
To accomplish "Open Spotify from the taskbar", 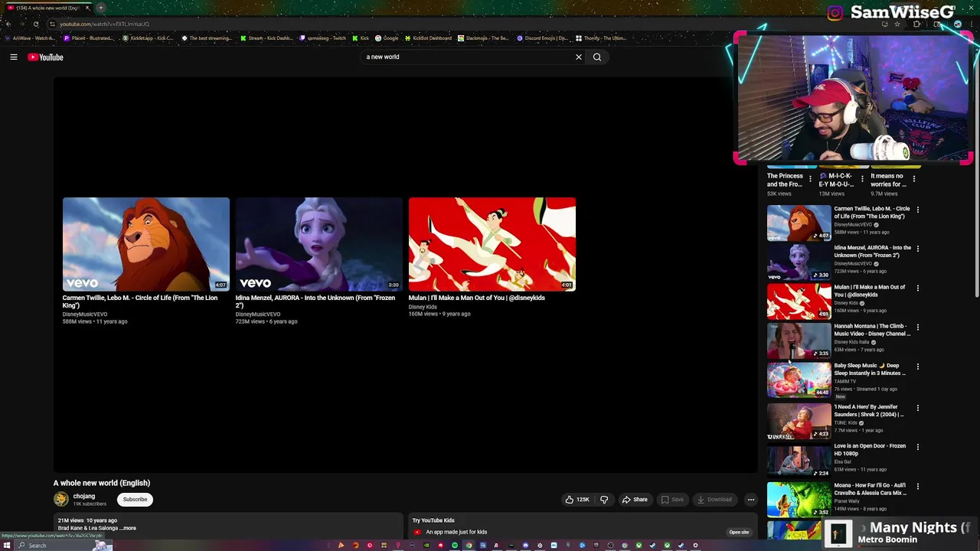I will pyautogui.click(x=454, y=546).
